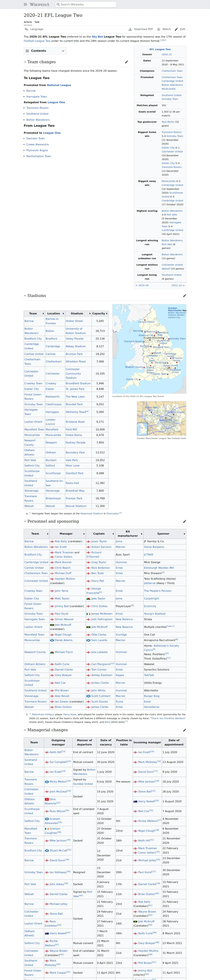This screenshot has height=980, width=210.
Task: Open Bescot Stadium link
Action: pyautogui.click(x=76, y=506)
